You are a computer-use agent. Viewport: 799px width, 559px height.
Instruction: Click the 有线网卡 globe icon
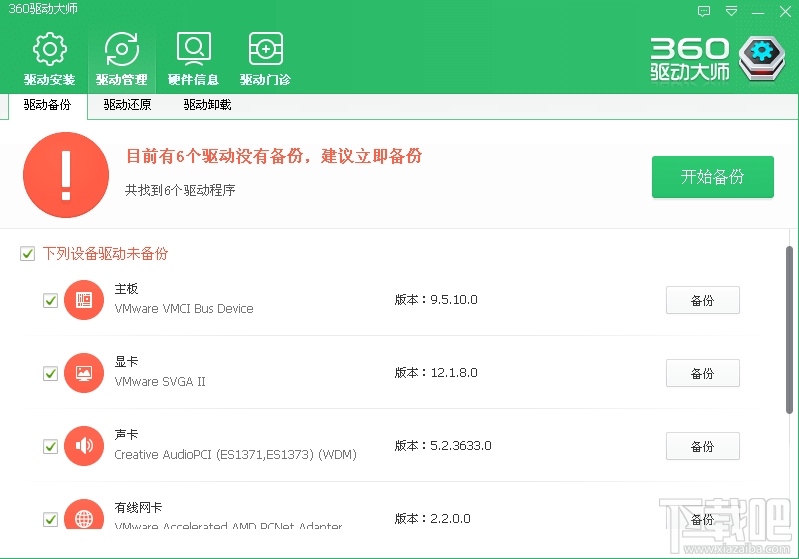[84, 514]
